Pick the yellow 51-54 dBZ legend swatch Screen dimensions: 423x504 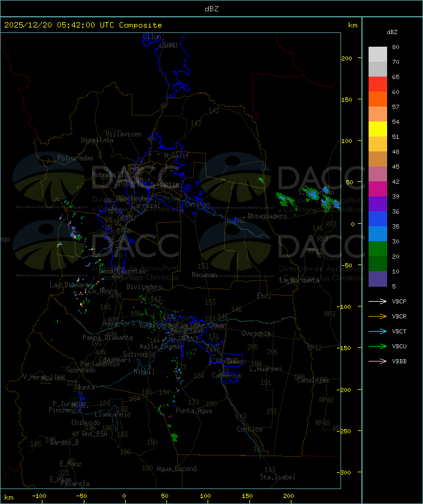tap(378, 129)
